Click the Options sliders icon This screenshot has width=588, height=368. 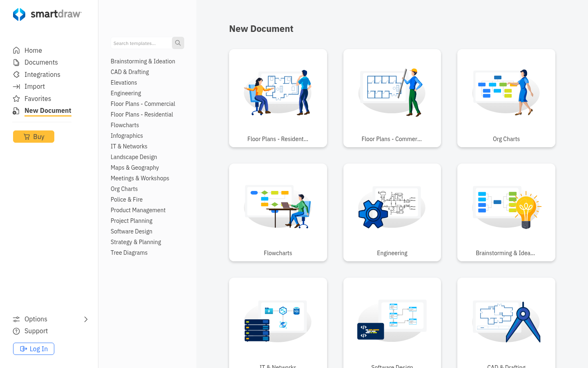pyautogui.click(x=16, y=319)
